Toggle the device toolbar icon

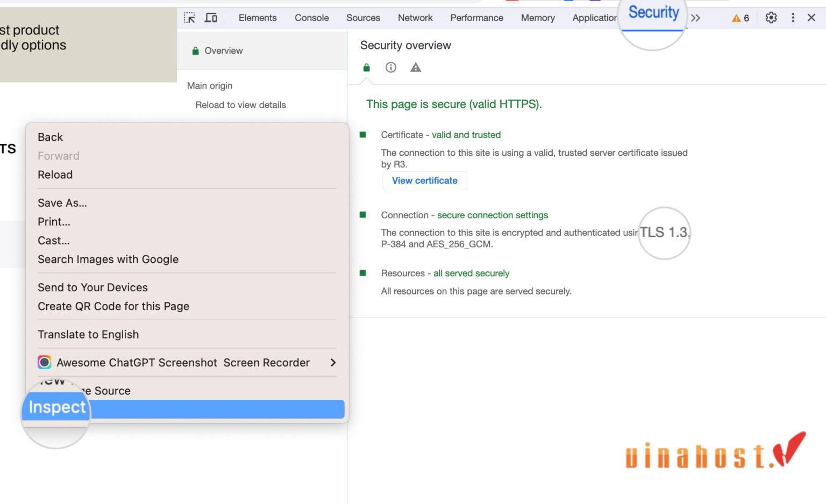[x=211, y=18]
